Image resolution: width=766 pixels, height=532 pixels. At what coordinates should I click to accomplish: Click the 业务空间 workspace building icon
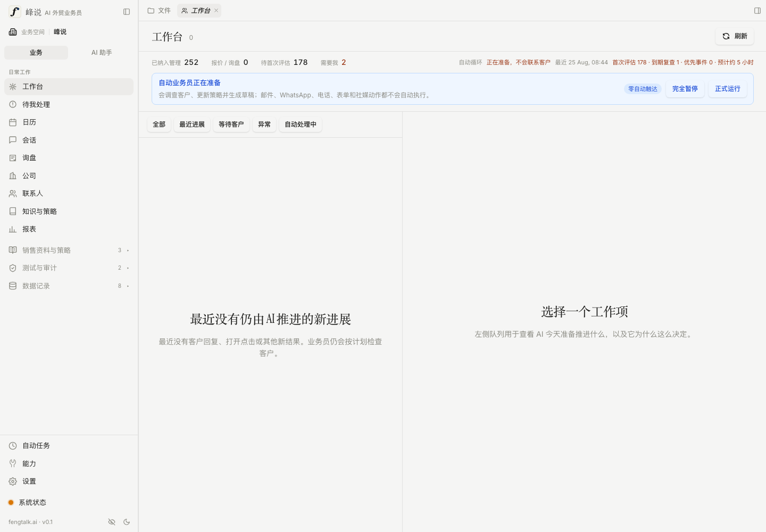pos(13,32)
